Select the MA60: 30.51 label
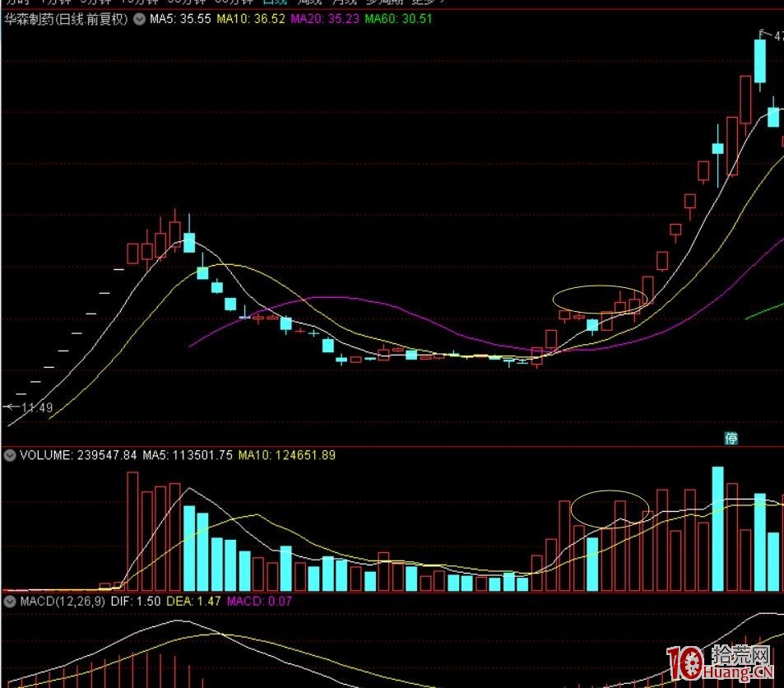The width and height of the screenshot is (784, 688). [398, 20]
